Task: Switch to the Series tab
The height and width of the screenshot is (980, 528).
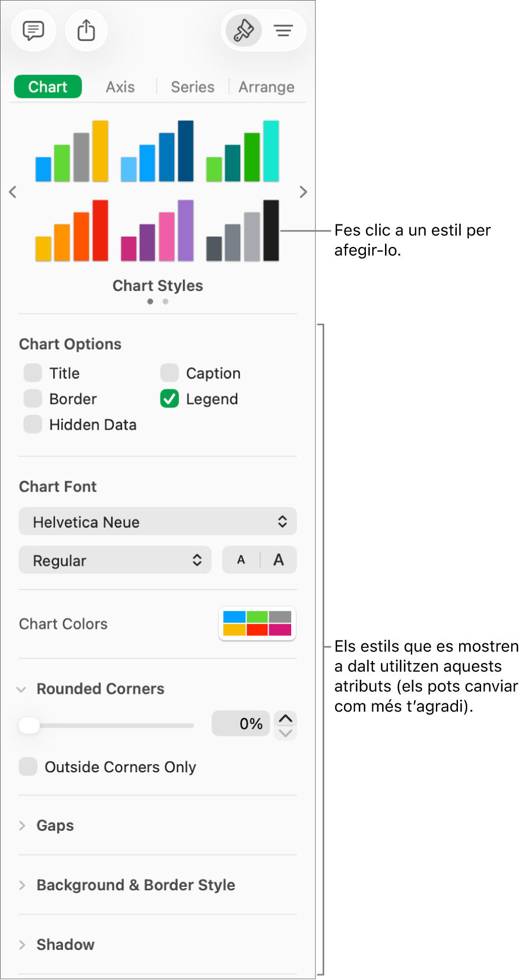Action: [192, 87]
